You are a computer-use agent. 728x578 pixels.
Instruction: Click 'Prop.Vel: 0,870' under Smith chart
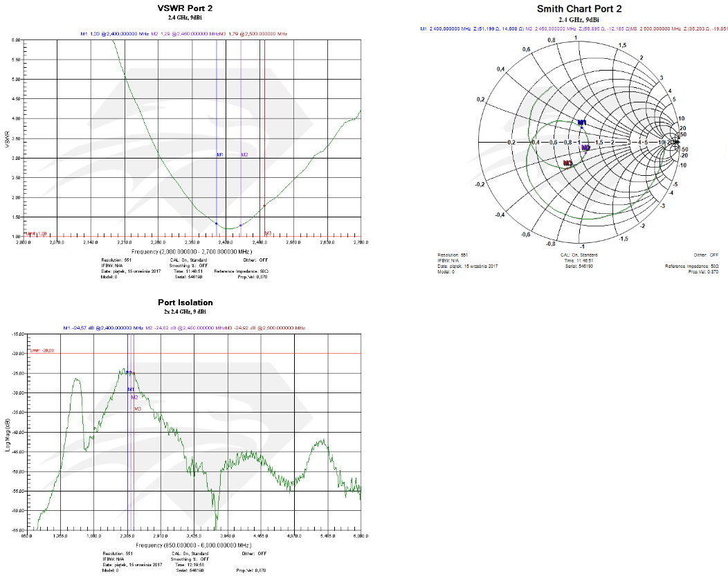point(703,271)
